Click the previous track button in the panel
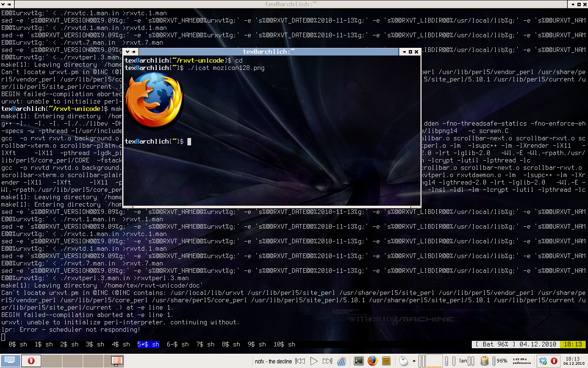 click(300, 361)
